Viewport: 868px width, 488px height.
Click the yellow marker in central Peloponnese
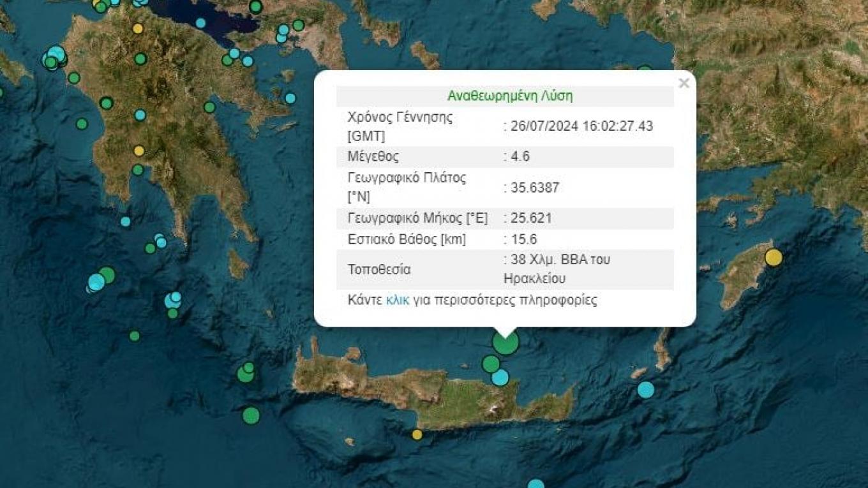pos(138,151)
